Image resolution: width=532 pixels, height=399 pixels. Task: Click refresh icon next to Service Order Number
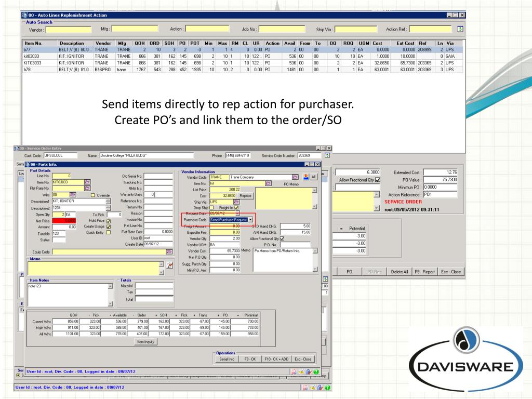click(x=327, y=155)
